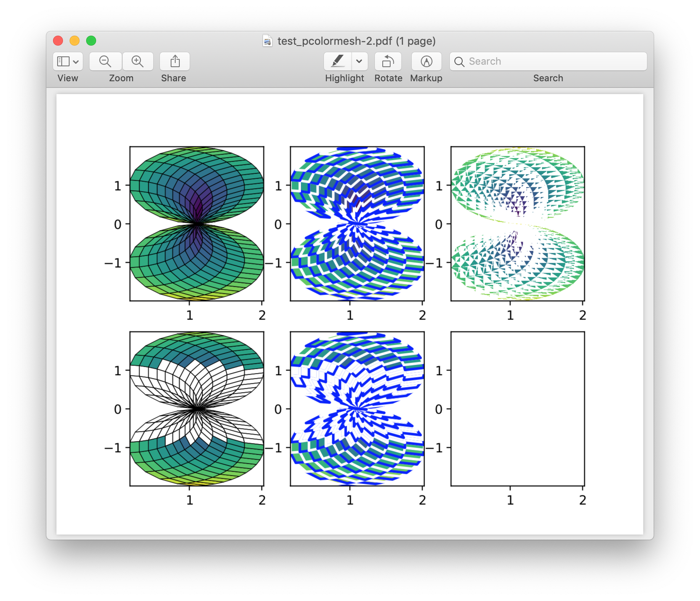Click the bottom-middle plot with blue edges
The image size is (700, 601).
[x=357, y=409]
